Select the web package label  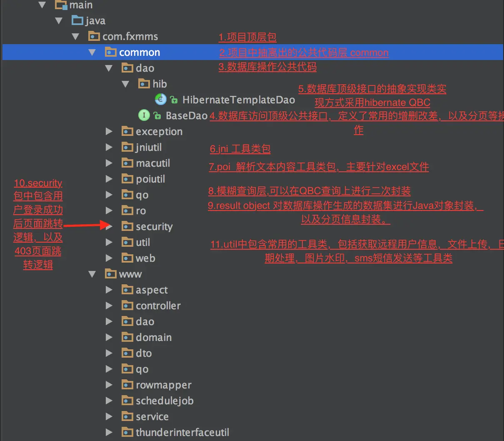(x=145, y=258)
